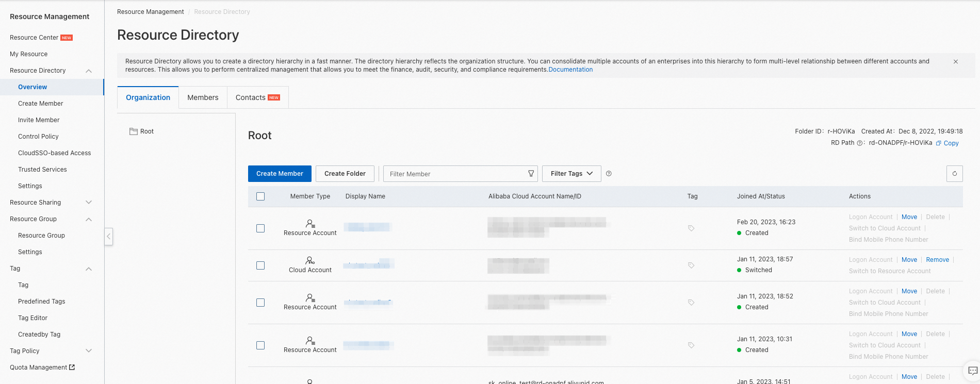
Task: Click Remove for the Cloud Account row
Action: (x=937, y=260)
